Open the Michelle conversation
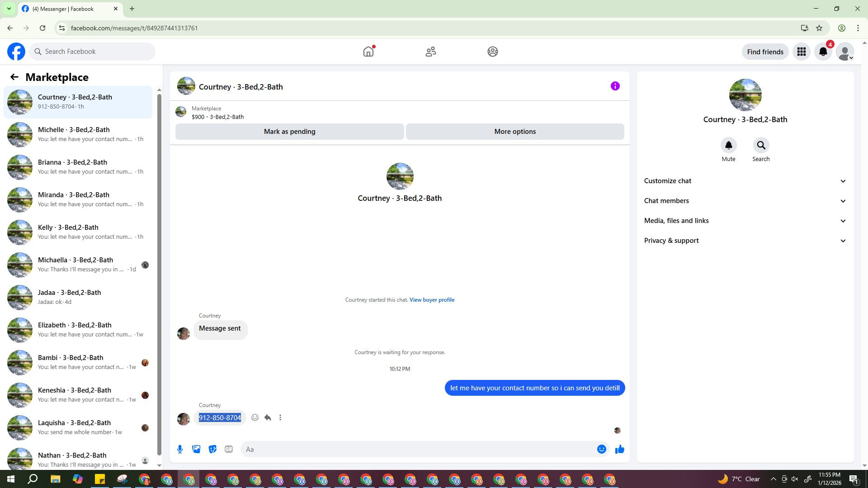868x488 pixels. click(78, 134)
